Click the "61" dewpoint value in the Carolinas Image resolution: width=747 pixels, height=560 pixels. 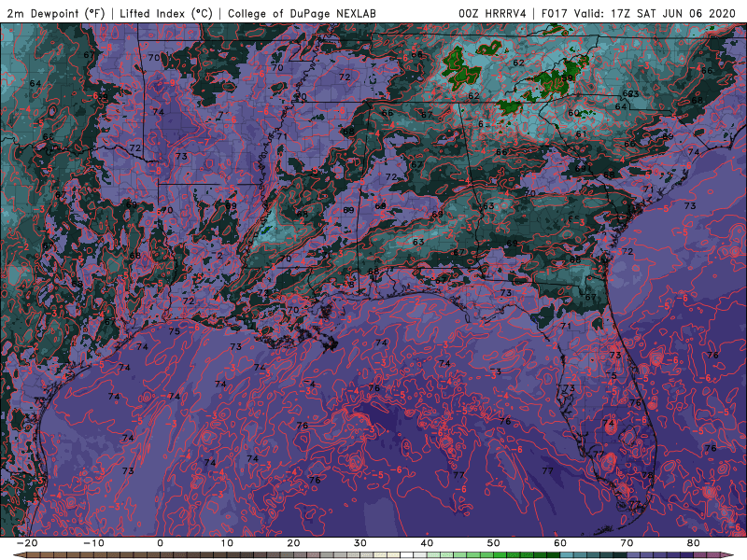coord(581,133)
